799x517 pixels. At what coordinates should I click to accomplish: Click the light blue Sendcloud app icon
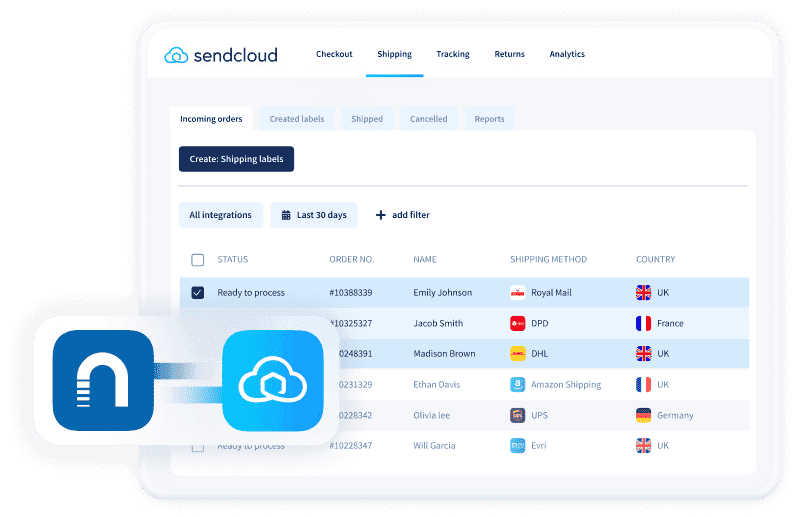273,380
